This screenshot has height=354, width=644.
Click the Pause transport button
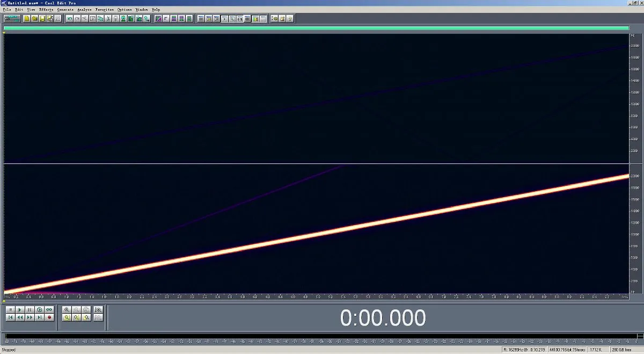pos(30,310)
